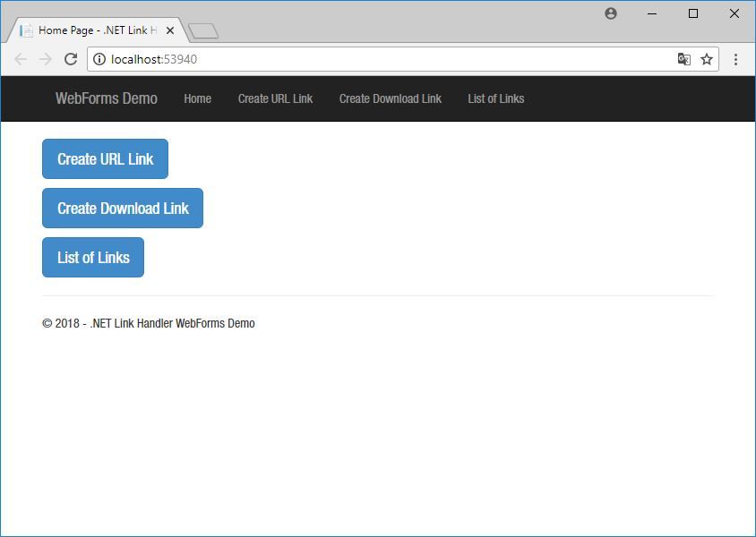Open Home in the navbar
Screen dimensions: 756x537
tap(198, 98)
